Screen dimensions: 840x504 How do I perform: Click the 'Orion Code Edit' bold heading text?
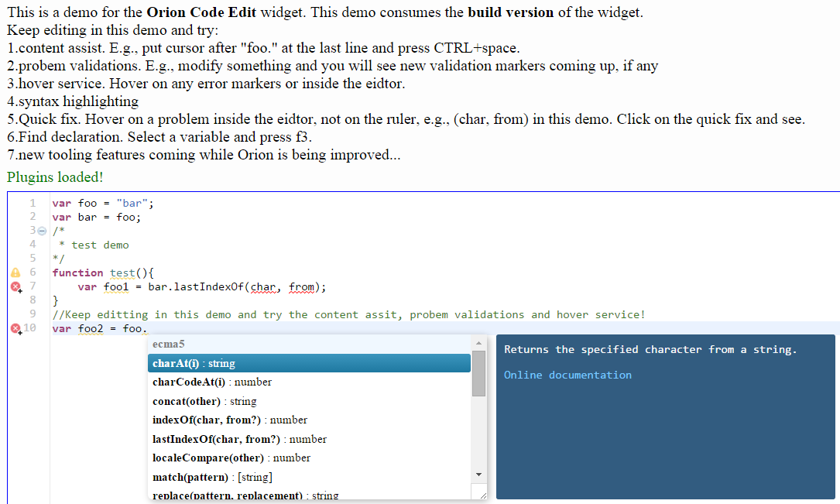(201, 12)
